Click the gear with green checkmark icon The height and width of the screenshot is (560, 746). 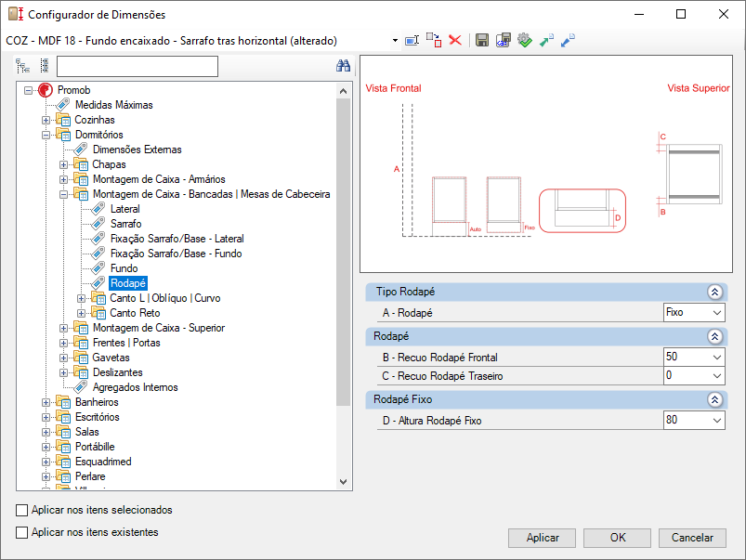point(525,41)
